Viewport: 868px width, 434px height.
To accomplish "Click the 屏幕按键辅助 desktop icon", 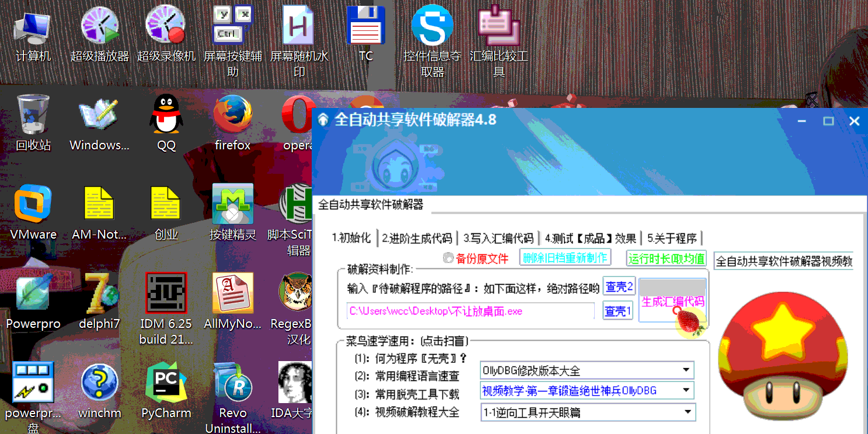I will point(233,41).
